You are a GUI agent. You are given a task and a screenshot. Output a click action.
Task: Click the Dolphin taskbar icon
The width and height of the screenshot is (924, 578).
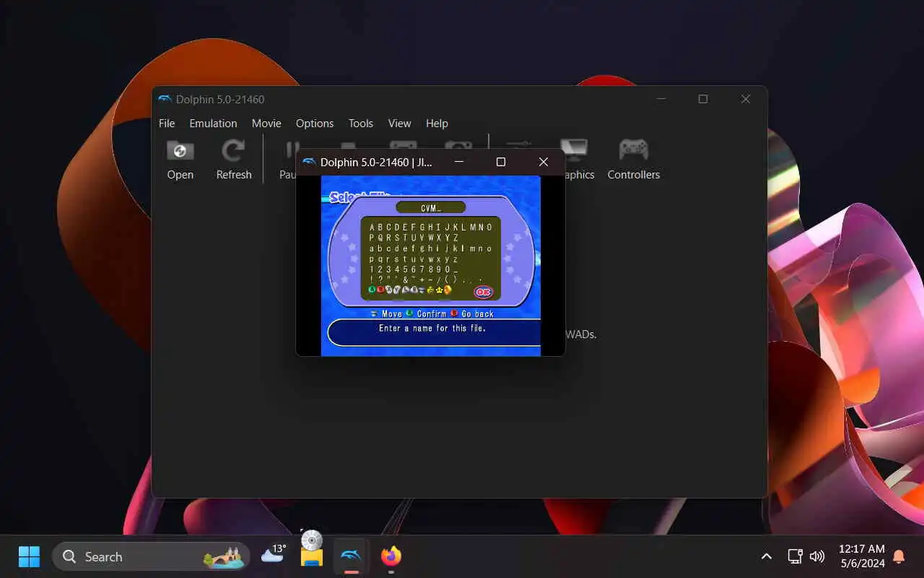pyautogui.click(x=351, y=556)
